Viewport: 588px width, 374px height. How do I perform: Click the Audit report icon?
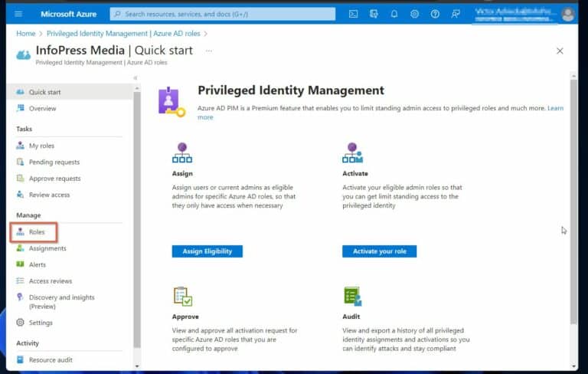pyautogui.click(x=352, y=297)
